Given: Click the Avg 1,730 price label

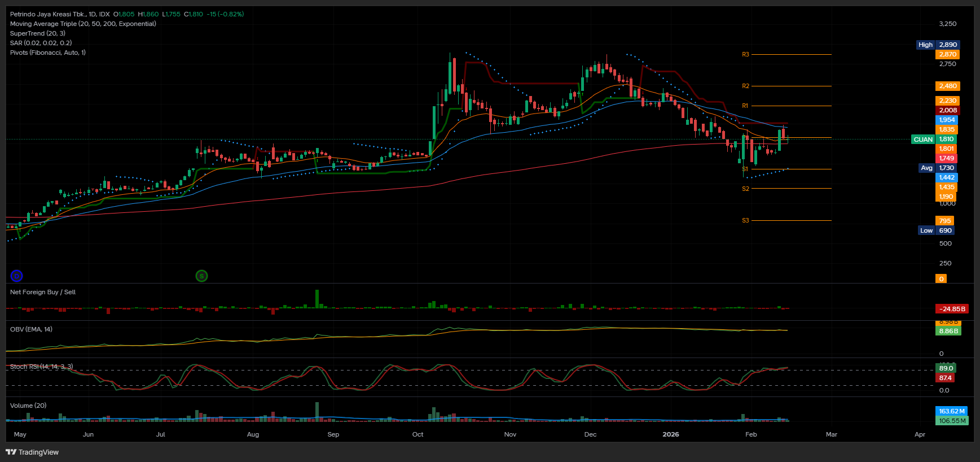Looking at the screenshot, I should (x=937, y=168).
